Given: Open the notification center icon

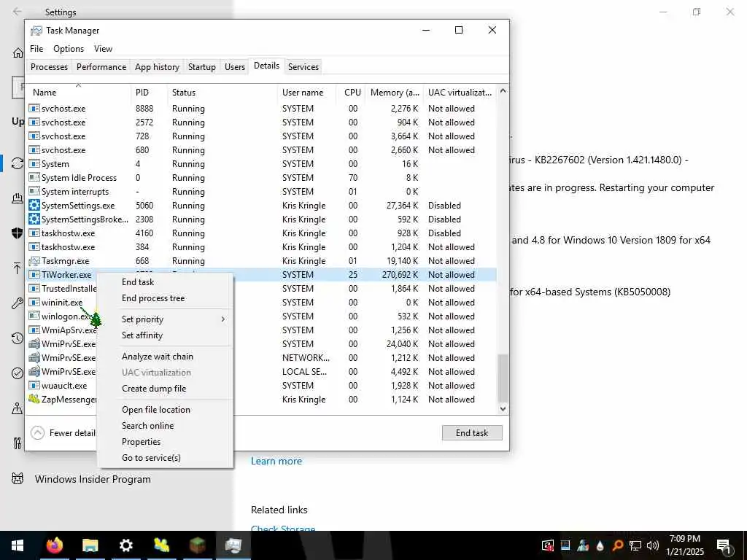Looking at the screenshot, I should 724,545.
